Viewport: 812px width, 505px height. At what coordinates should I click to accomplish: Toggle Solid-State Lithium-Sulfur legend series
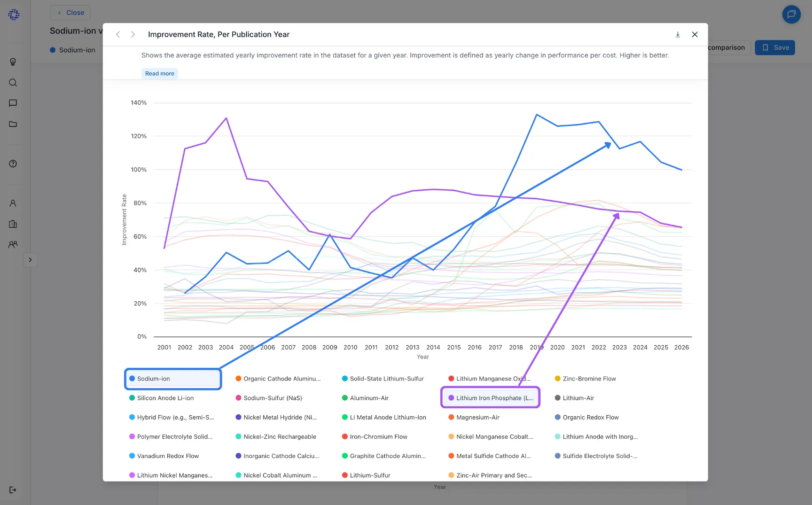pos(383,379)
